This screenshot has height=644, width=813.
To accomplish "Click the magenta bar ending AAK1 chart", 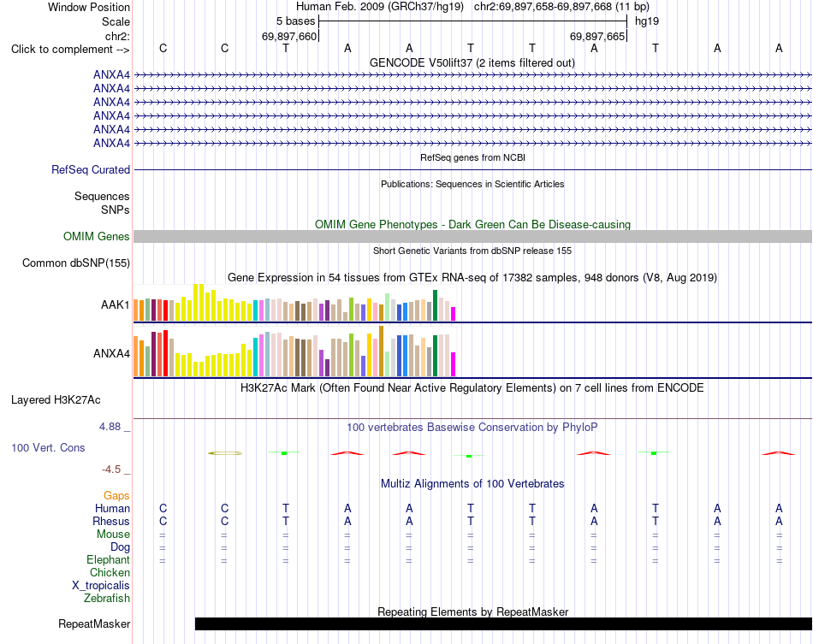I will coord(454,314).
